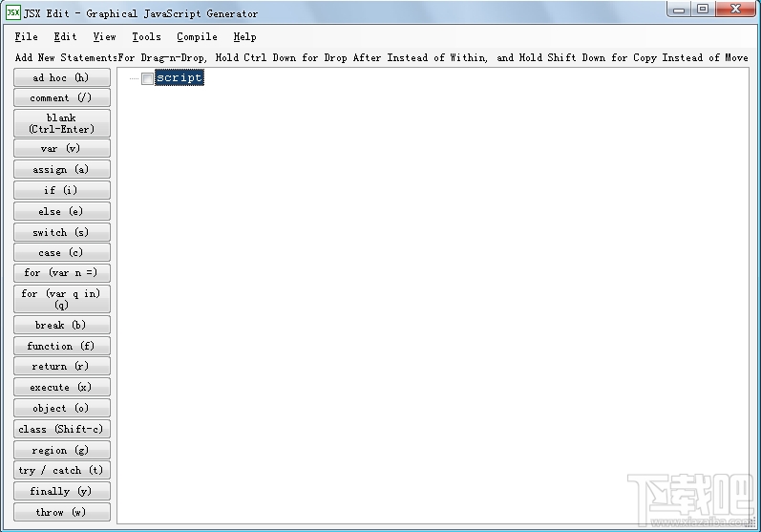Image resolution: width=761 pixels, height=532 pixels.
Task: Insert a switch (s) statement
Action: tap(62, 232)
